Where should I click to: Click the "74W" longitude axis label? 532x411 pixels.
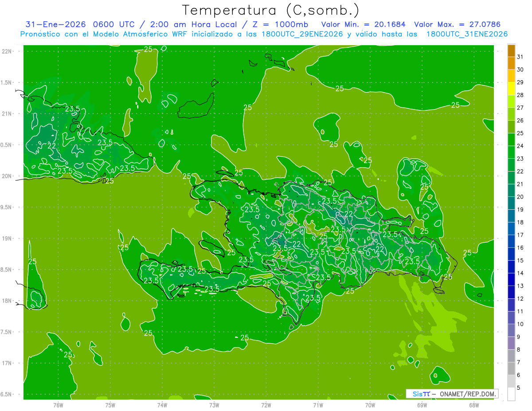point(162,405)
